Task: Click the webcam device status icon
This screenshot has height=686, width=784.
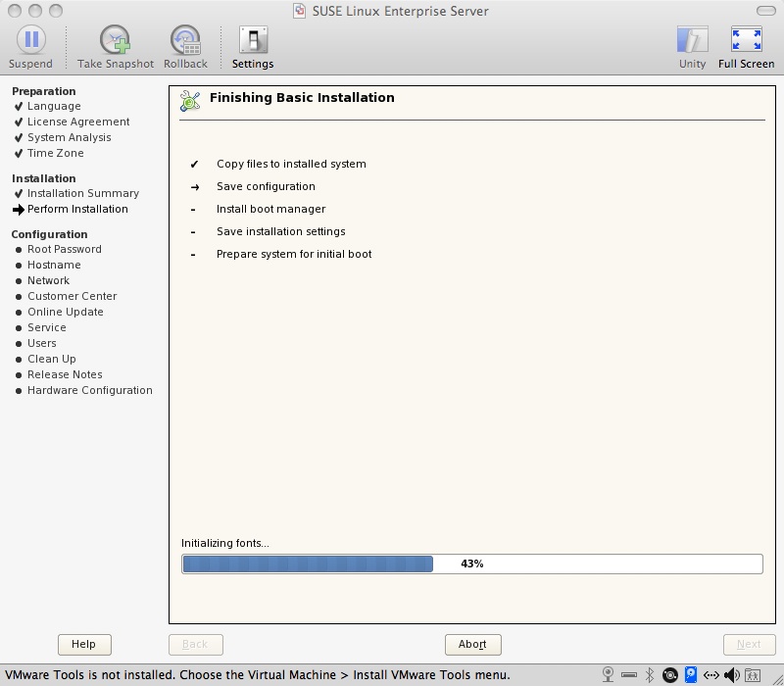Action: [x=608, y=674]
